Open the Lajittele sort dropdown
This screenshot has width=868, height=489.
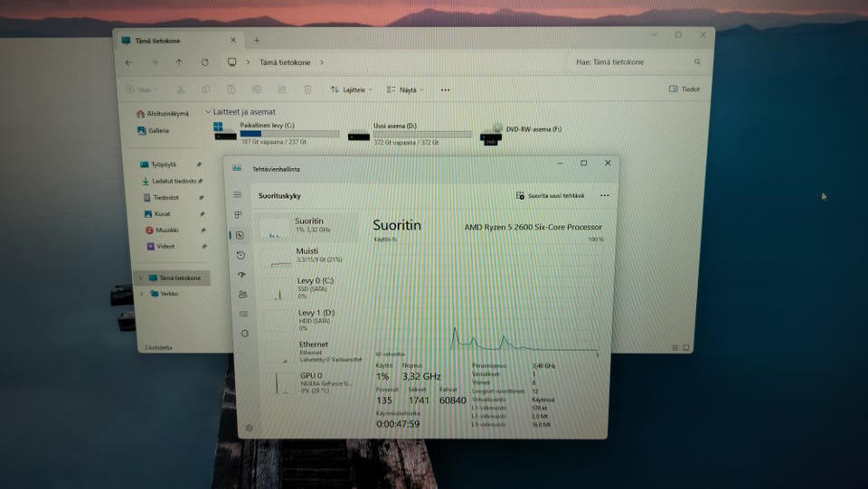pyautogui.click(x=351, y=89)
